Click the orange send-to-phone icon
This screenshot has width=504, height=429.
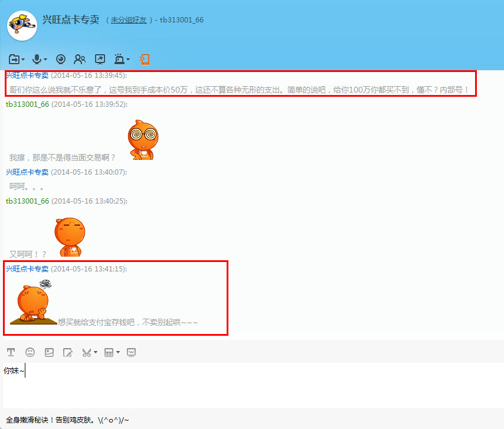145,60
